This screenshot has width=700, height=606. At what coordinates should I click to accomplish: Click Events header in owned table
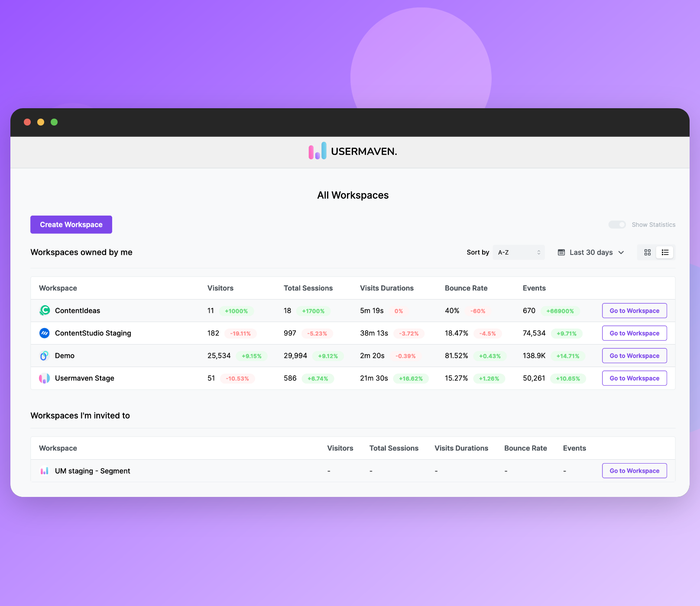[x=534, y=288]
